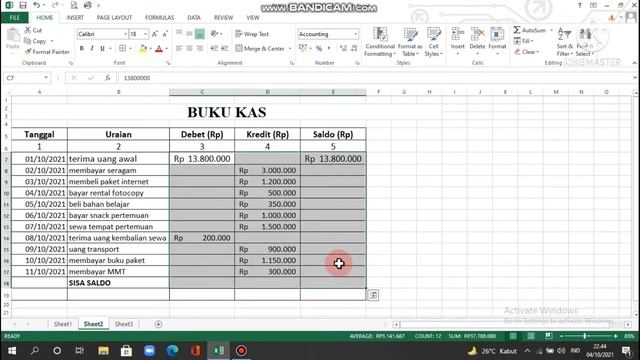Switch to the INSERT tab
This screenshot has height=360, width=640.
pyautogui.click(x=75, y=18)
